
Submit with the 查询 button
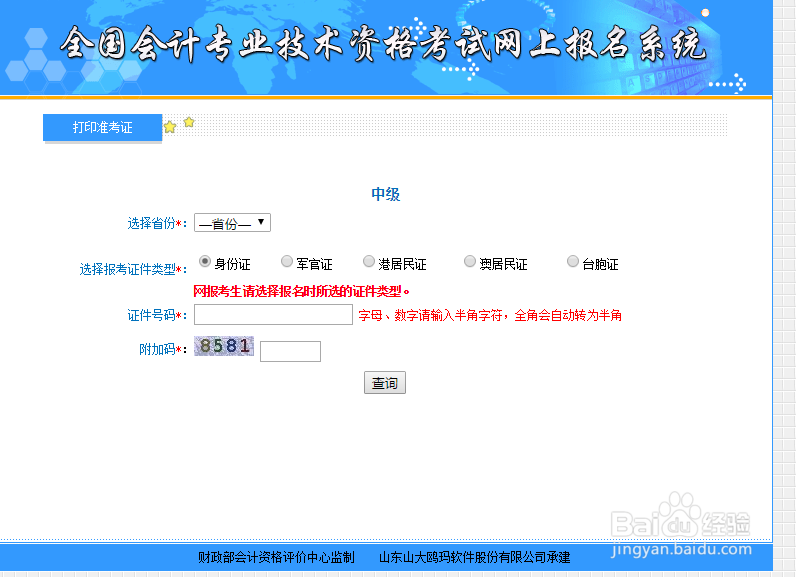(385, 383)
